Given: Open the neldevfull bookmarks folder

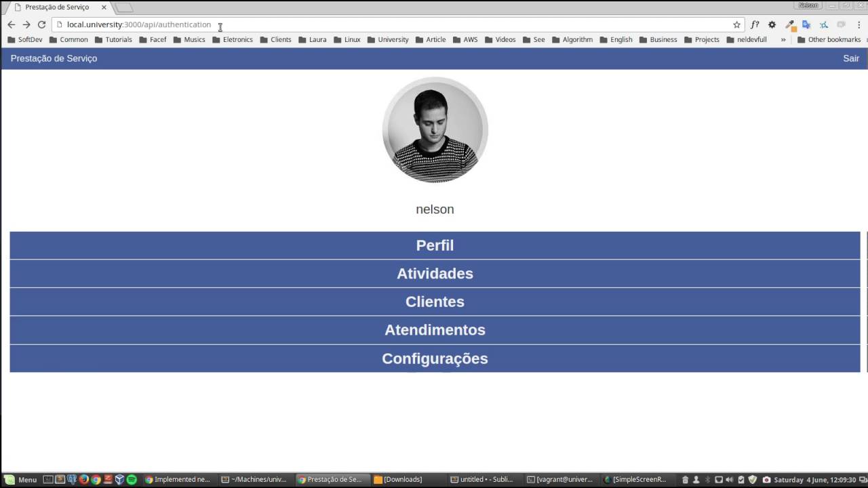Looking at the screenshot, I should click(x=746, y=39).
